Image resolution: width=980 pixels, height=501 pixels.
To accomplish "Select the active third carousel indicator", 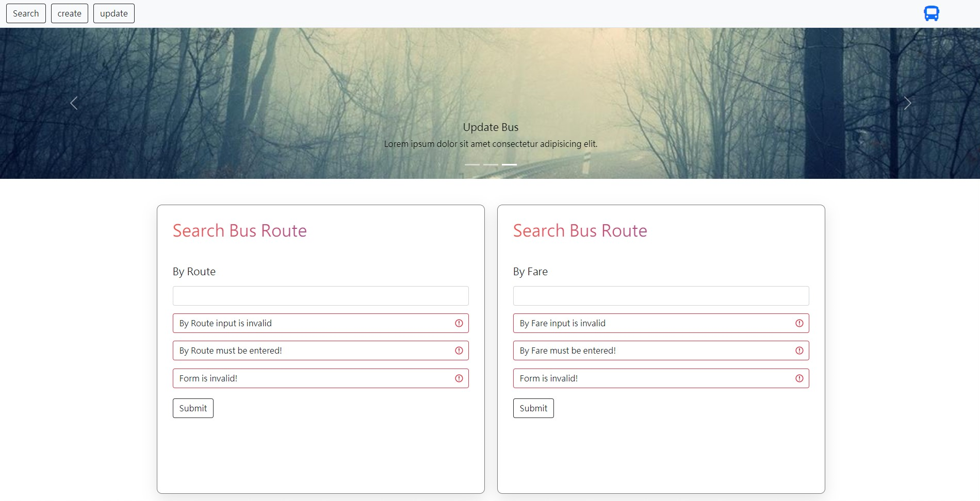I will pos(509,164).
